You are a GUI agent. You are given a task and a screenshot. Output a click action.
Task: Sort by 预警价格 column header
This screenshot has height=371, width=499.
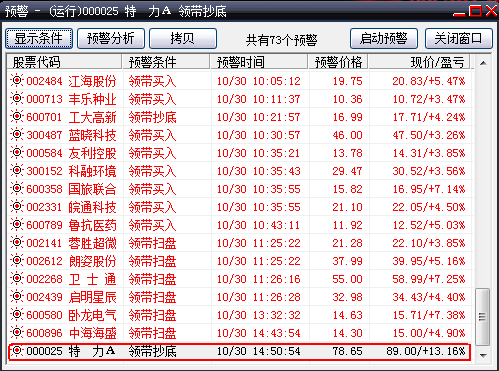(338, 62)
